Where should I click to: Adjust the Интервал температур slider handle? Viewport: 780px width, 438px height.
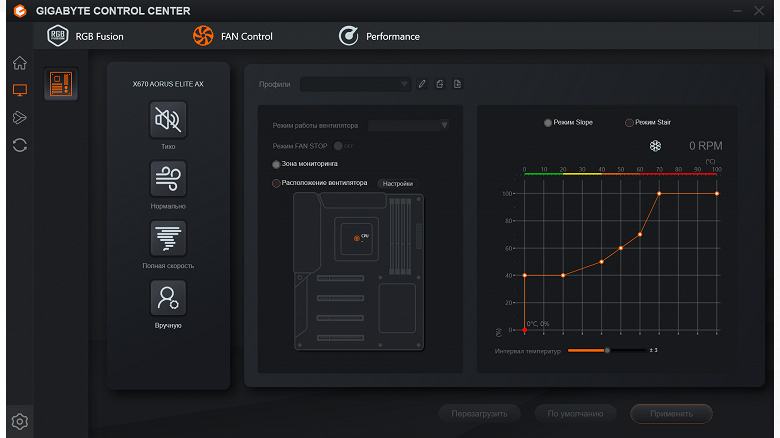[x=607, y=350]
